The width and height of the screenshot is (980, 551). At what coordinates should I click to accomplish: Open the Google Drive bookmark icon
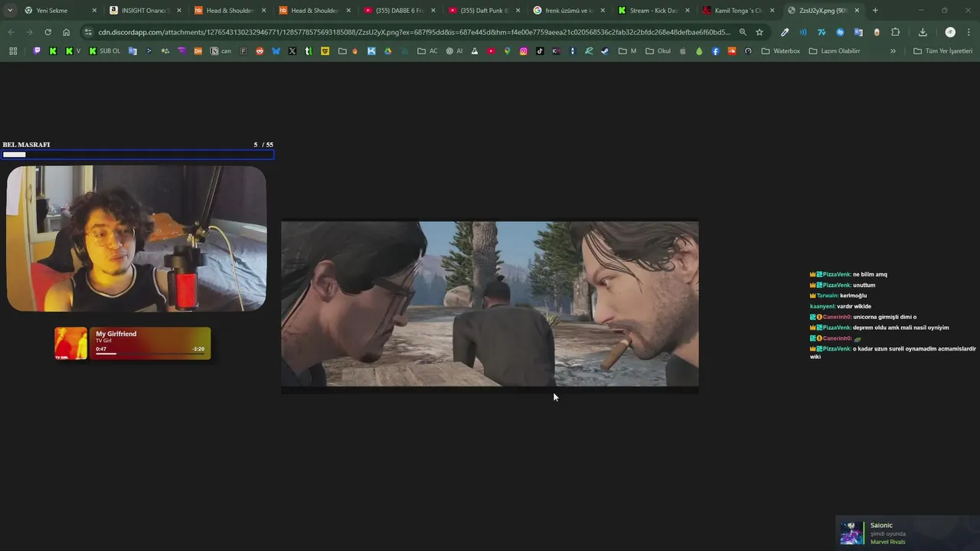pos(387,51)
